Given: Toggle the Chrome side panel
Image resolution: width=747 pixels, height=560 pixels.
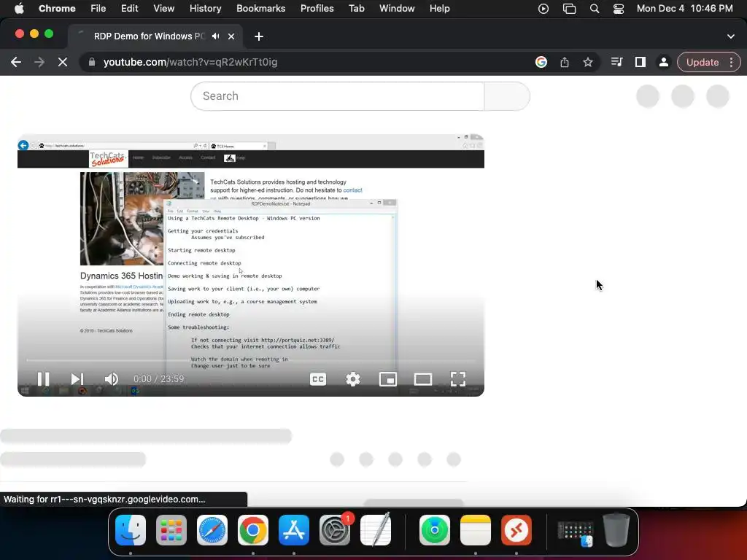Looking at the screenshot, I should pyautogui.click(x=640, y=63).
